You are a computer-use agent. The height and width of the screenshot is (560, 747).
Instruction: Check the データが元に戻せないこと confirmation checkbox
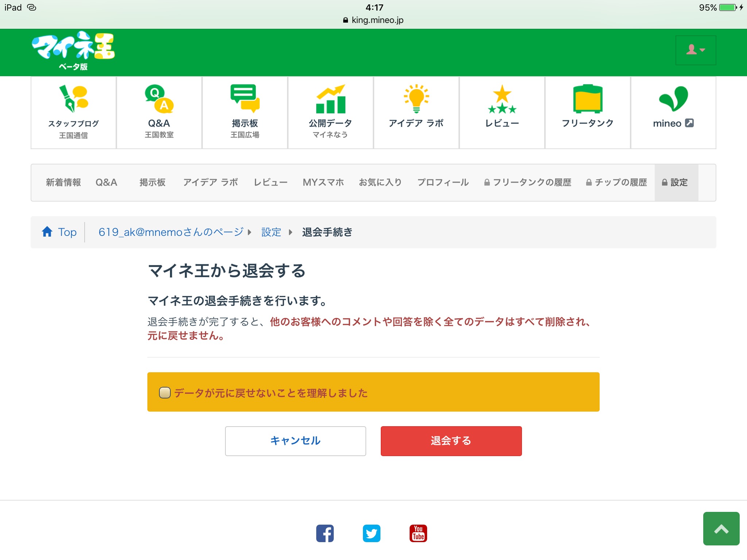pyautogui.click(x=165, y=393)
